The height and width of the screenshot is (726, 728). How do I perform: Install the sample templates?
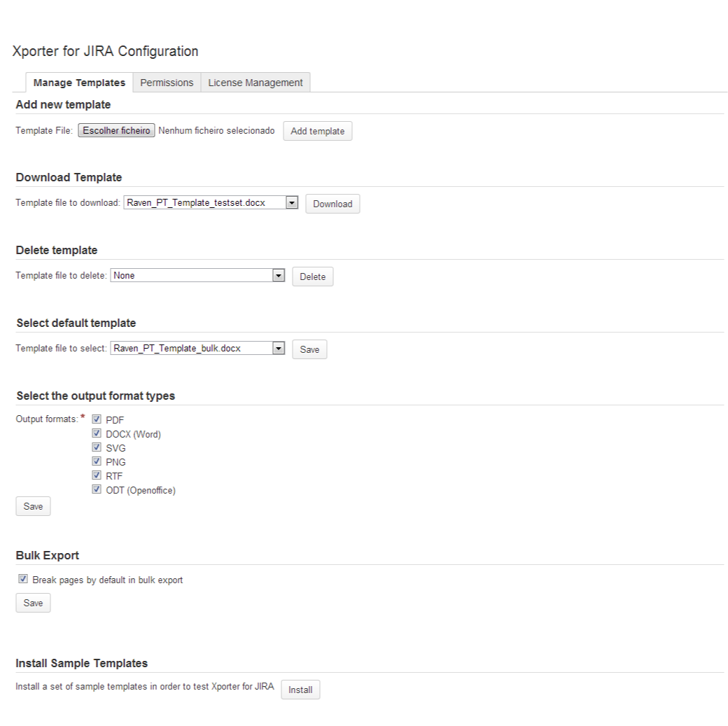pos(300,690)
